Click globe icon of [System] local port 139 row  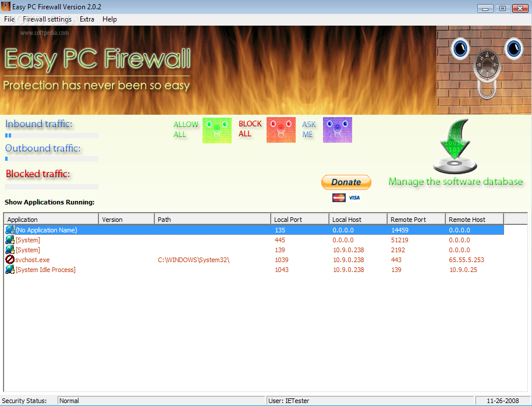point(10,249)
